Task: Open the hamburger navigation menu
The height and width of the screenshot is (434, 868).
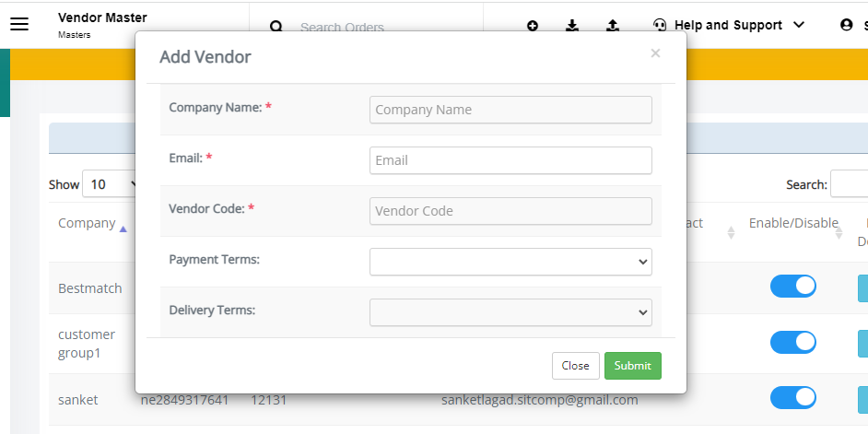Action: (x=19, y=24)
